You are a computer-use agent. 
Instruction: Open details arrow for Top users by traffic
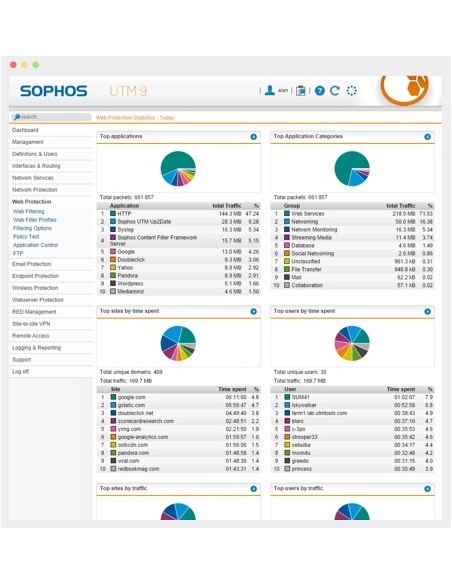pos(427,489)
